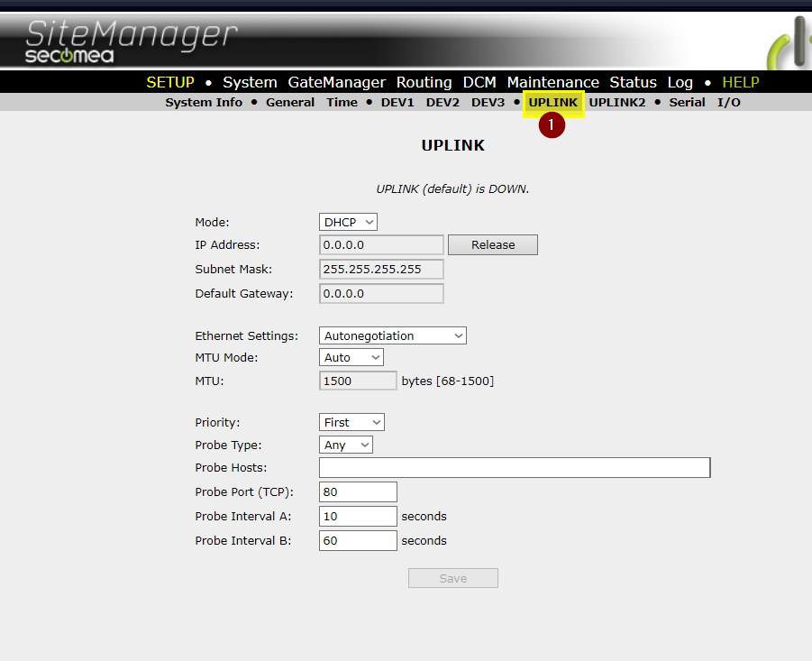Screen dimensions: 812x661
Task: Click the SiteManager Secomea logo
Action: pos(131,41)
